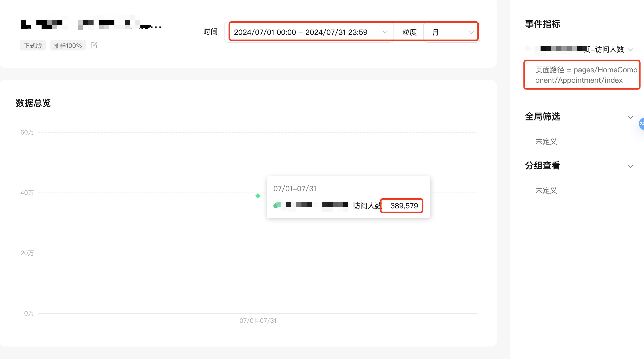Click the 389,579 value in tooltip
Image resolution: width=644 pixels, height=359 pixels.
404,206
